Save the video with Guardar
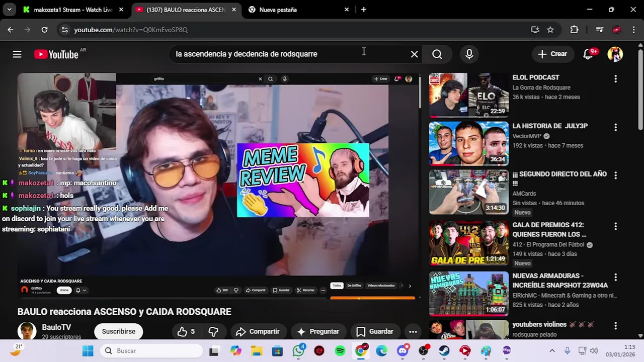 pyautogui.click(x=375, y=331)
